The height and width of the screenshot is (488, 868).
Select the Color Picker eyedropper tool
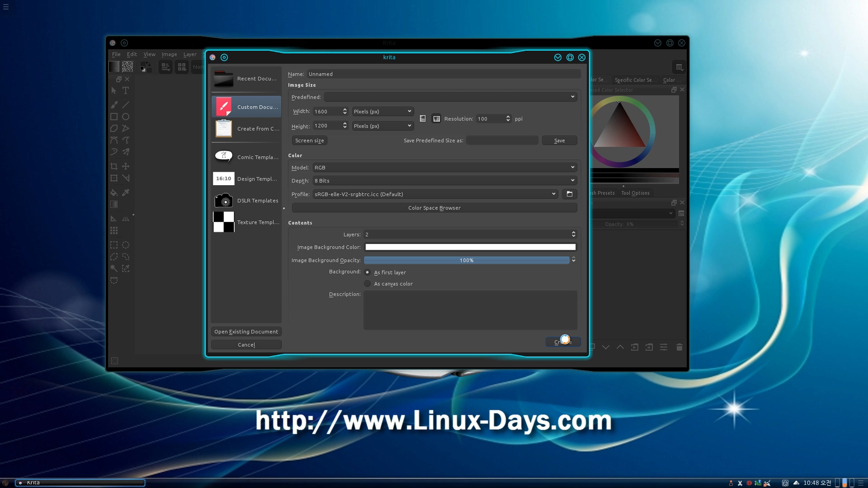click(126, 192)
